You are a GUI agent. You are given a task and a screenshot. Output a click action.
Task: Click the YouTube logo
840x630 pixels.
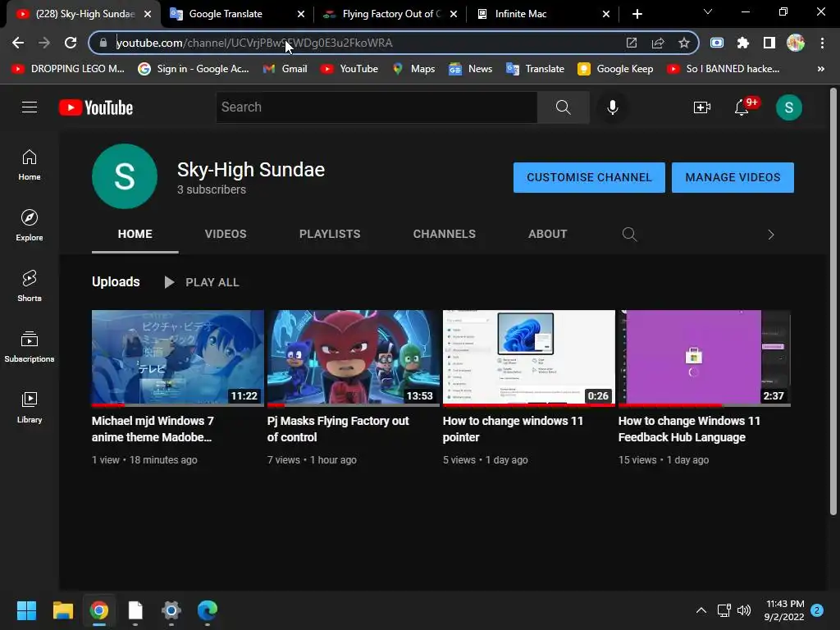pos(96,107)
